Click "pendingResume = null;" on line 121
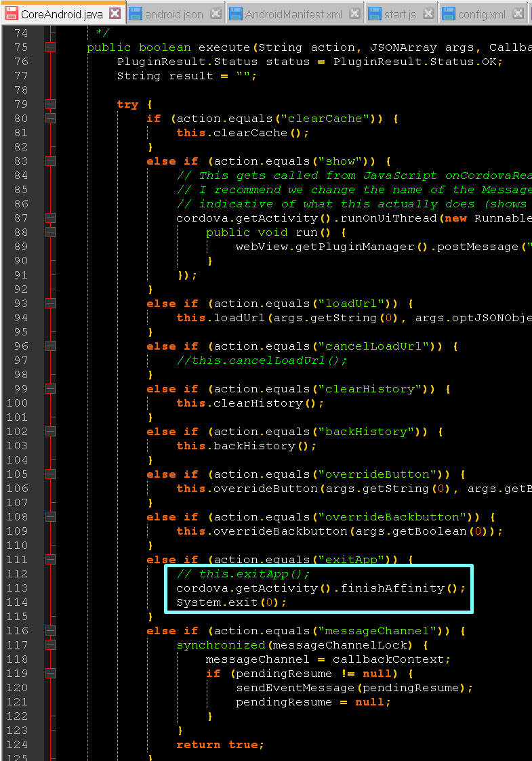The image size is (532, 761). coord(313,702)
